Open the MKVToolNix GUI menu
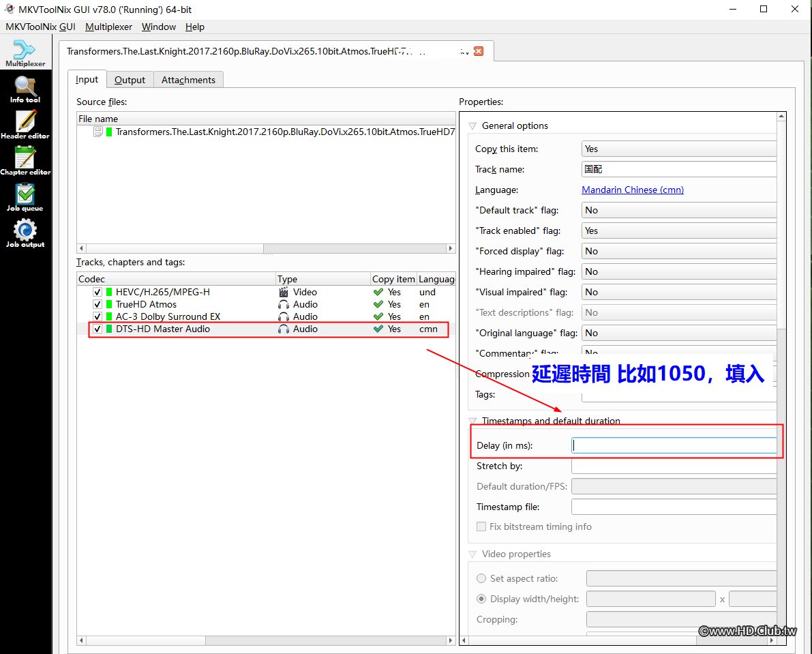The width and height of the screenshot is (812, 654). coord(40,27)
